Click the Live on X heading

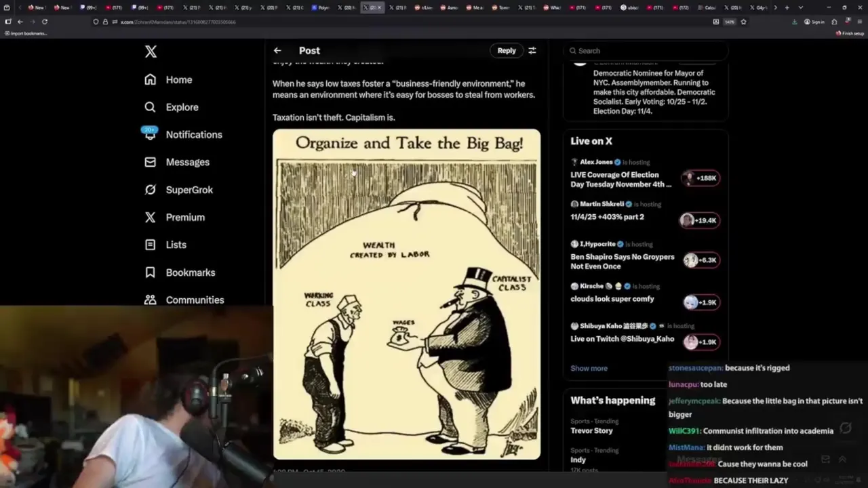point(591,141)
